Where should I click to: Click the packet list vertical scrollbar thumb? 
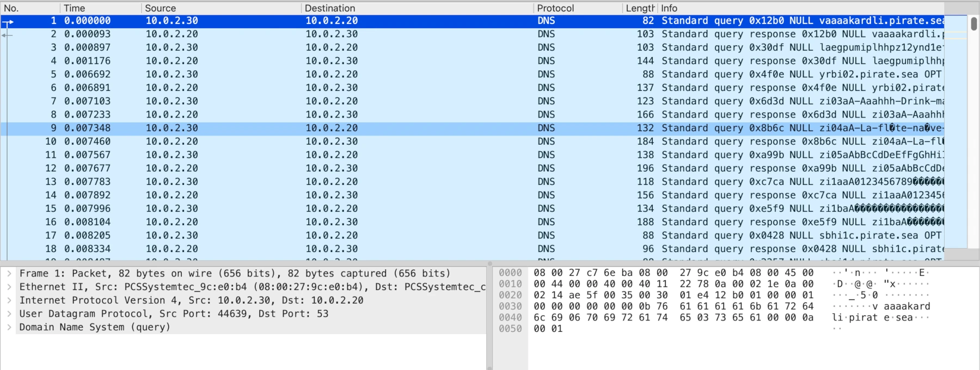974,24
